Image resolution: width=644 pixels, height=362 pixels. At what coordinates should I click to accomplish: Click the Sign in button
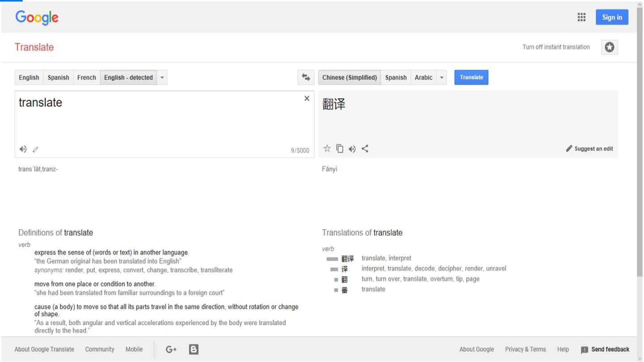point(612,17)
